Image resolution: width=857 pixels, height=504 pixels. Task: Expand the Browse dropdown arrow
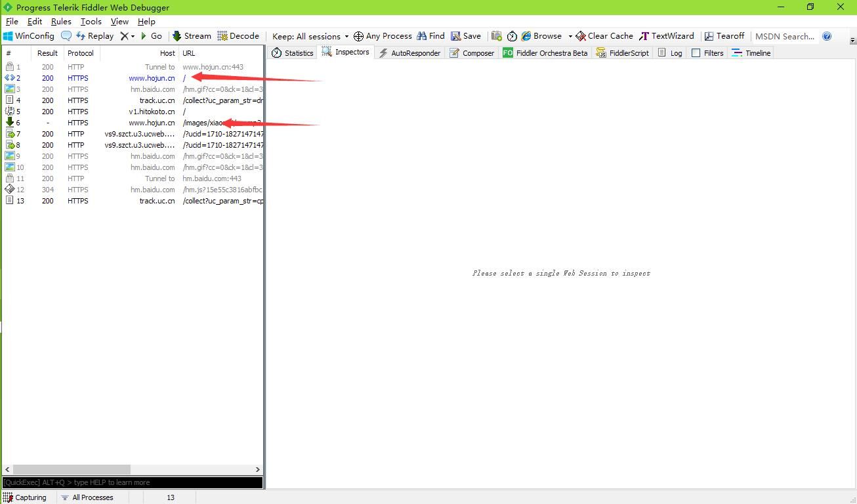570,37
